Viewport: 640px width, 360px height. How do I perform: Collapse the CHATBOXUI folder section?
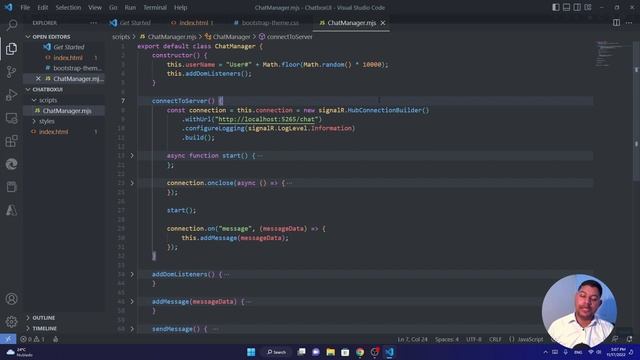pyautogui.click(x=28, y=89)
